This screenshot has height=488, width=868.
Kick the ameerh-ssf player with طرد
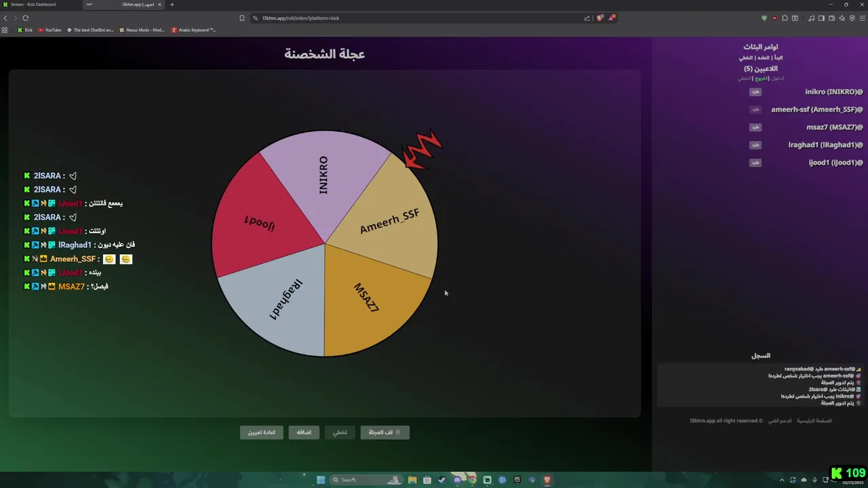755,109
